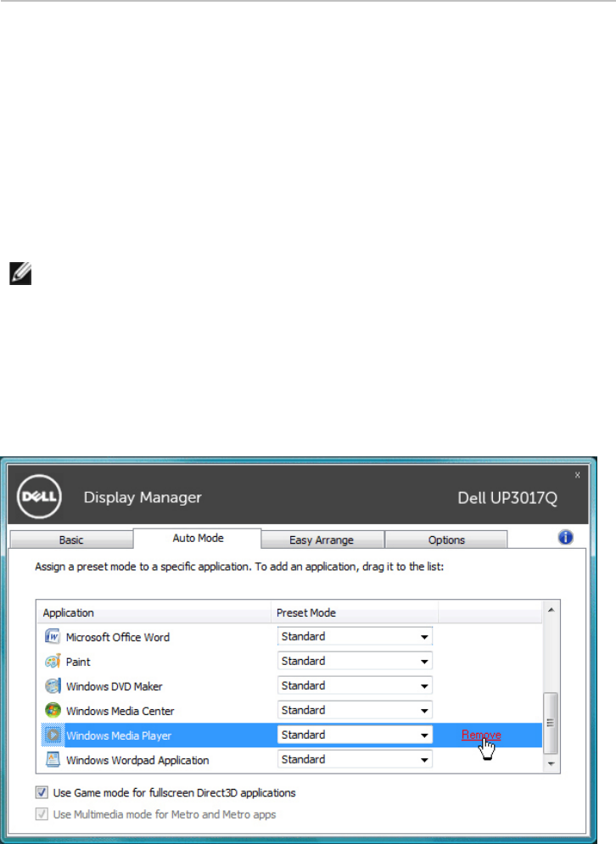The width and height of the screenshot is (616, 844).
Task: Click the Windows DVD Maker icon
Action: pos(53,685)
